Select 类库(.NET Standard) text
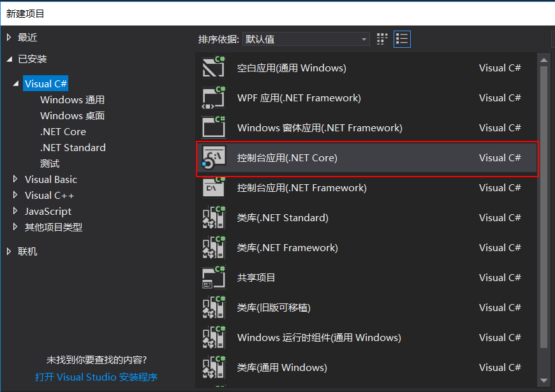 [283, 217]
